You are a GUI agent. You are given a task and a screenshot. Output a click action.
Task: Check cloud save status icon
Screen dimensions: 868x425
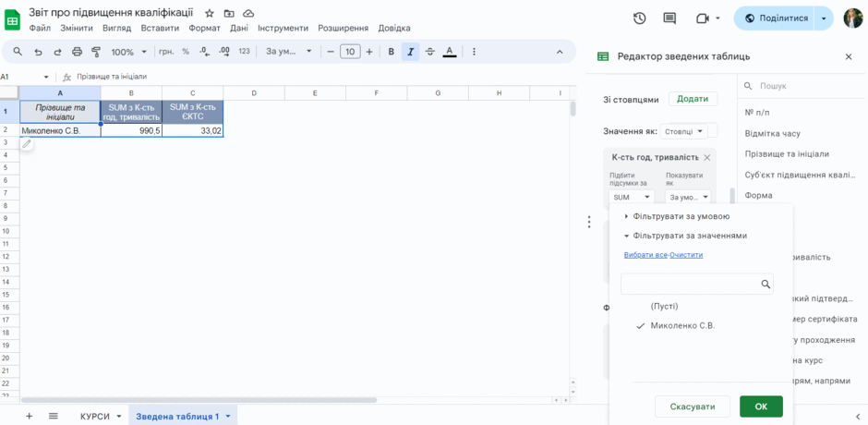click(x=248, y=13)
